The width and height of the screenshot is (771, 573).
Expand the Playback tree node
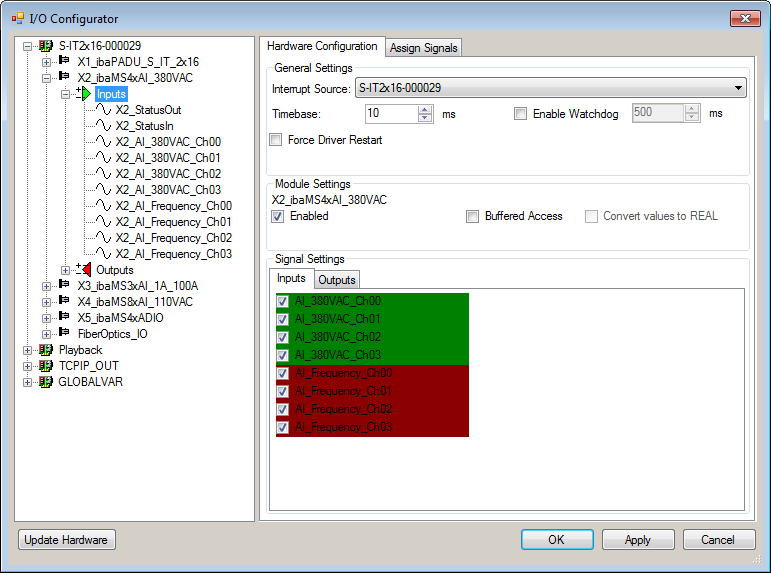coord(28,350)
